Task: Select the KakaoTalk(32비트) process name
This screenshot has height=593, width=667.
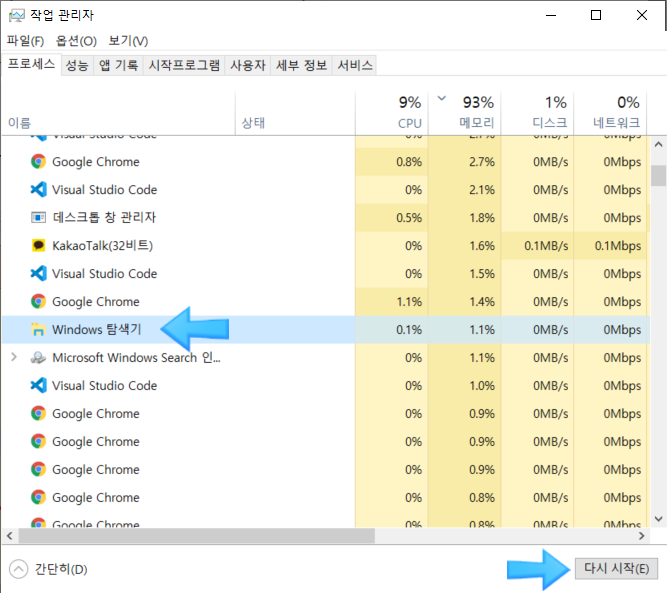Action: [103, 245]
